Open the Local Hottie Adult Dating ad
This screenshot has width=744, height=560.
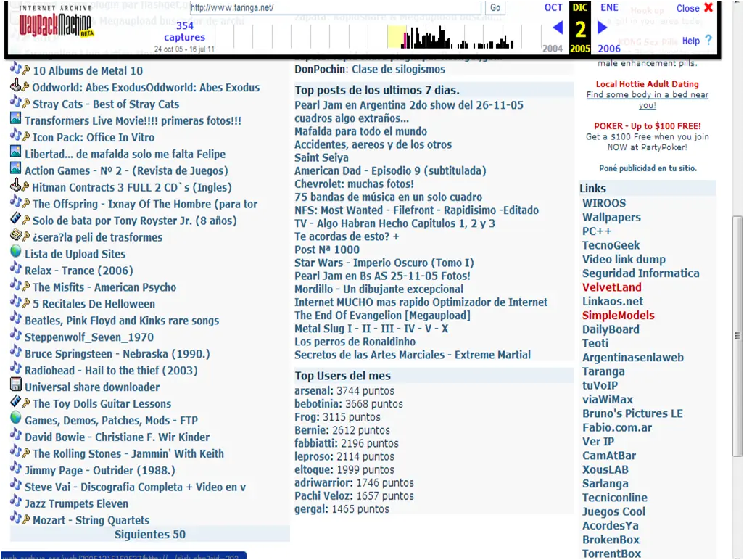(648, 84)
